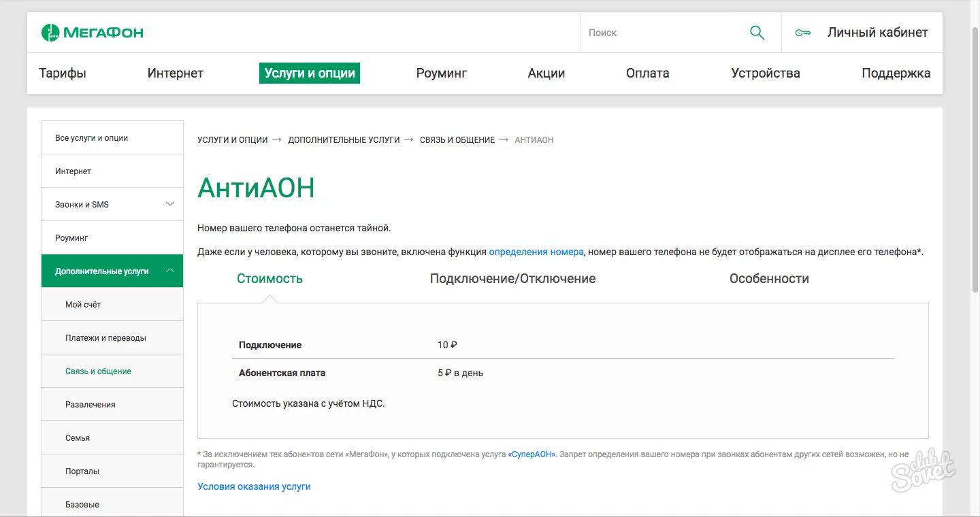The height and width of the screenshot is (517, 980).
Task: Open the Интернет top menu
Action: (x=176, y=73)
